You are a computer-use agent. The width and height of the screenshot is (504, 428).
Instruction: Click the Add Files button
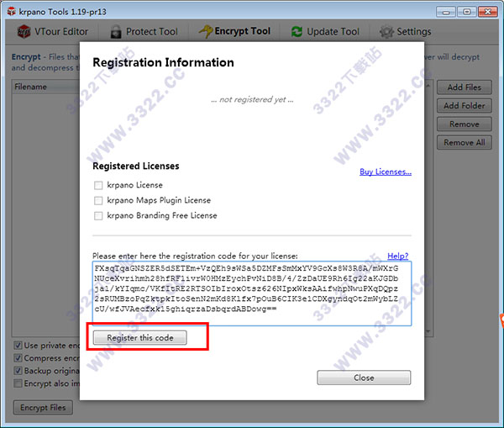tap(465, 87)
